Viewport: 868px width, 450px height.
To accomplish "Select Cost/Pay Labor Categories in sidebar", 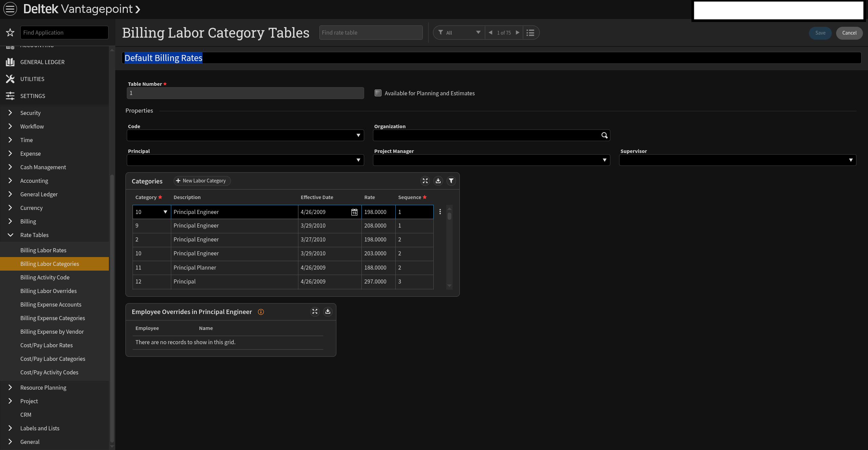I will click(x=53, y=359).
